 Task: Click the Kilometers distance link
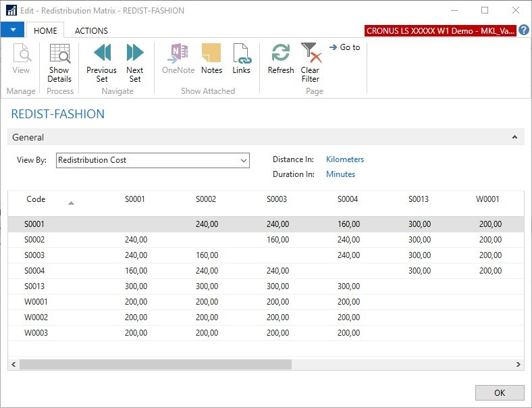click(344, 159)
